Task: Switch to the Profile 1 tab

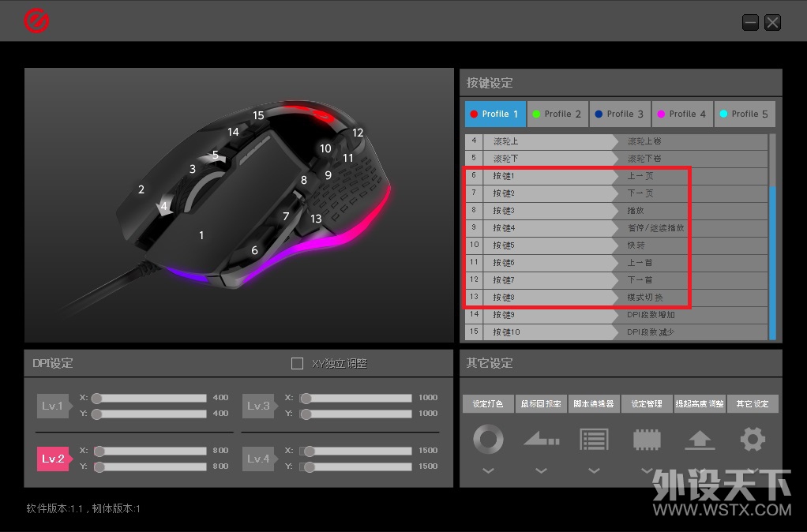Action: pyautogui.click(x=495, y=114)
